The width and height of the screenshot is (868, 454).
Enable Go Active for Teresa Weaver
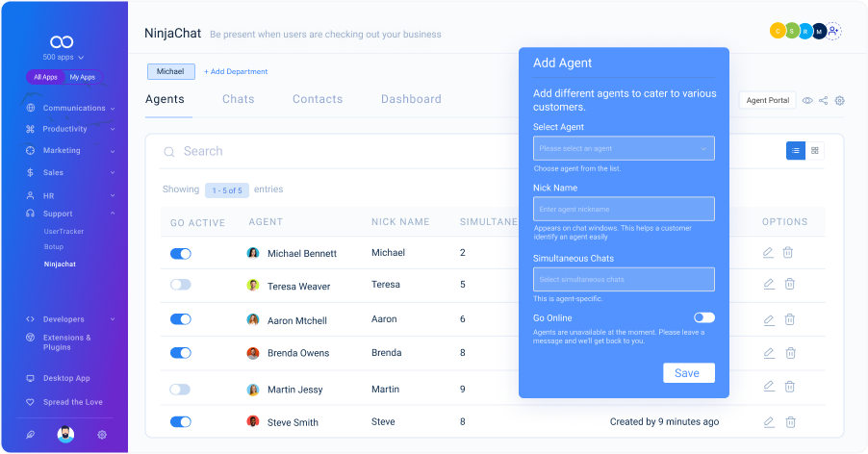pyautogui.click(x=181, y=285)
